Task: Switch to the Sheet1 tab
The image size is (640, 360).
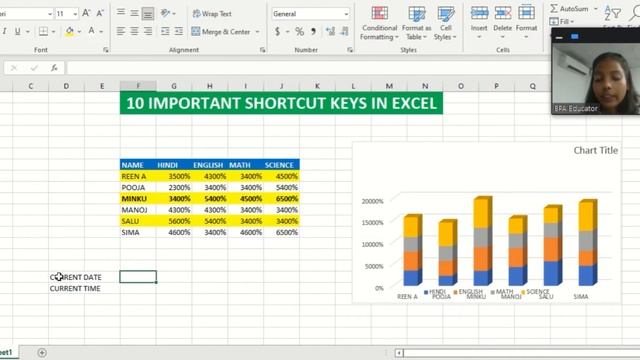Action: (x=7, y=352)
